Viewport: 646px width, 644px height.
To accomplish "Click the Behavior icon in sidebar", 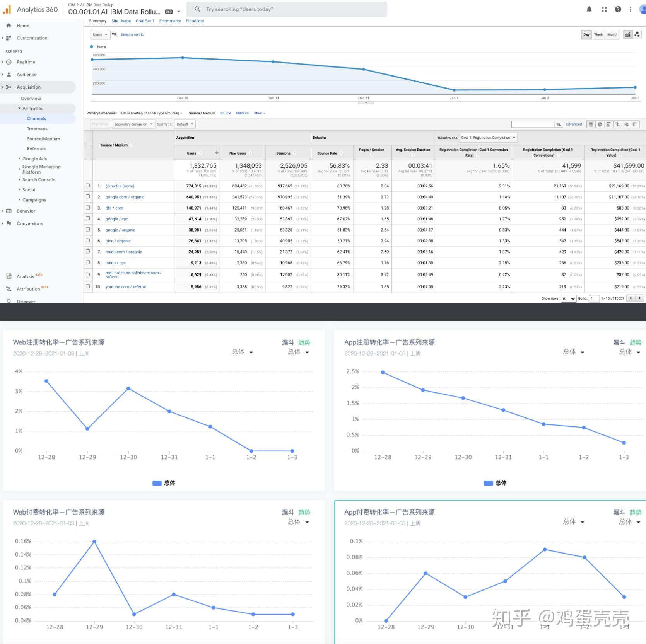I will pos(9,211).
